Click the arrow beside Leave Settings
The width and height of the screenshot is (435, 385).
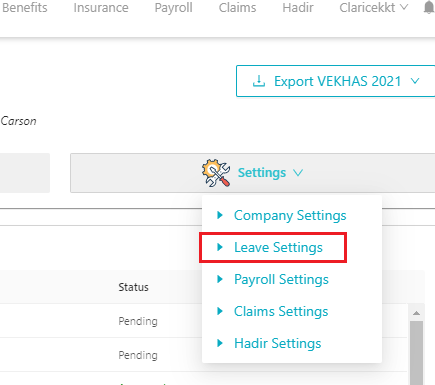[x=220, y=247]
